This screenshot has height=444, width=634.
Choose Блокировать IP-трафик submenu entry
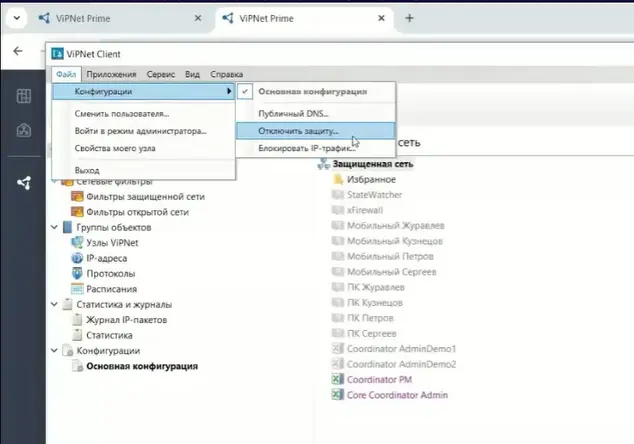point(316,148)
